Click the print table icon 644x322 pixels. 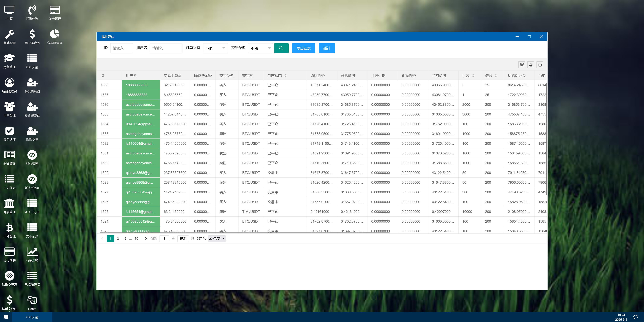pos(540,65)
